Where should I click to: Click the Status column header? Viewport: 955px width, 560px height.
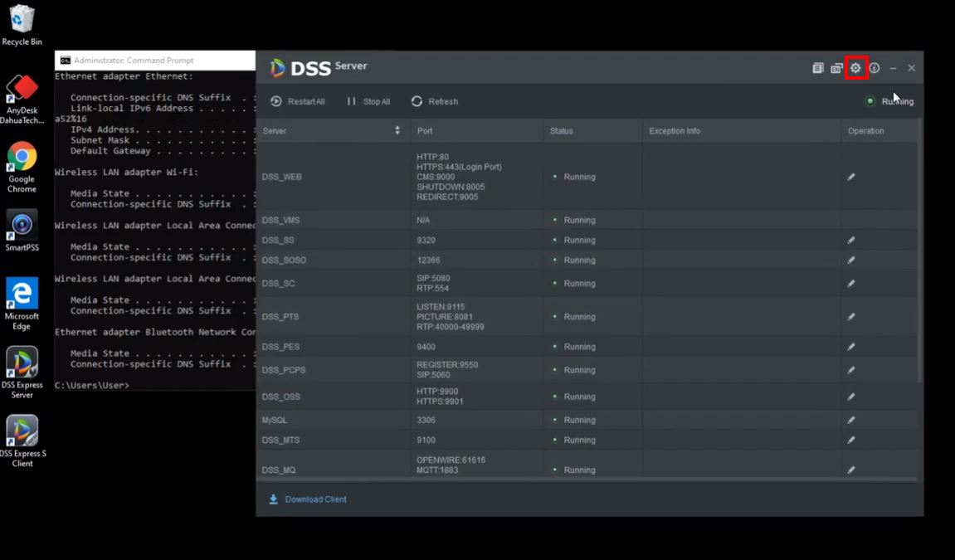click(562, 131)
